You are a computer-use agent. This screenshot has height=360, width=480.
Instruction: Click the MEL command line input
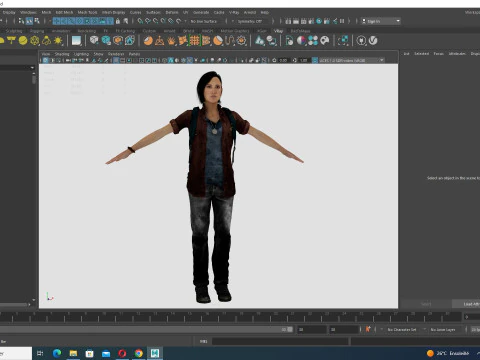click(x=280, y=341)
